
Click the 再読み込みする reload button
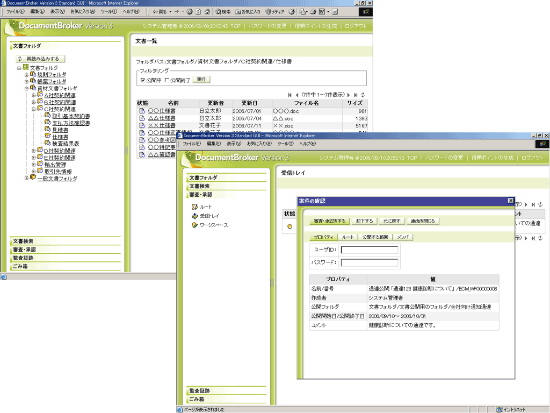coord(40,59)
